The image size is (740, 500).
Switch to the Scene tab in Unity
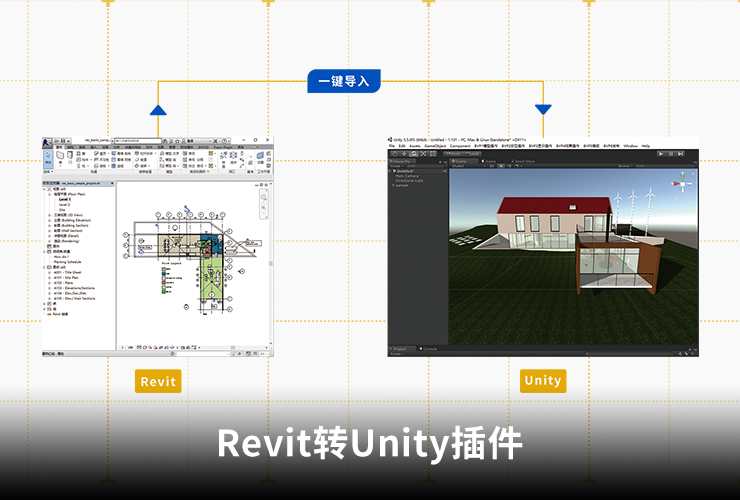pyautogui.click(x=463, y=161)
